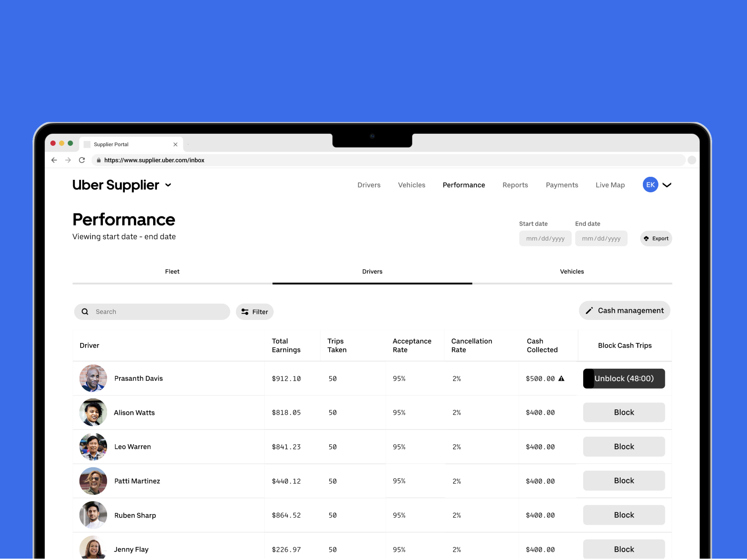Click the browser back arrow
The width and height of the screenshot is (747, 560).
(x=54, y=160)
